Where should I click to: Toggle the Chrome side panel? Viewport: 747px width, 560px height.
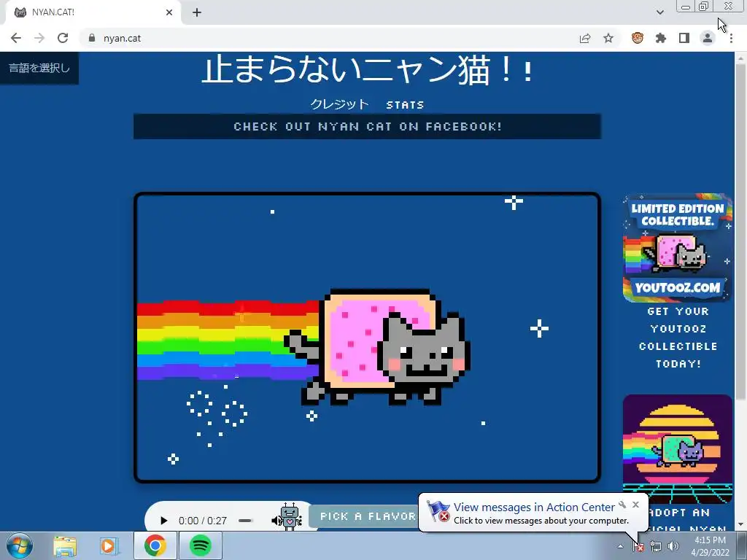coord(684,38)
